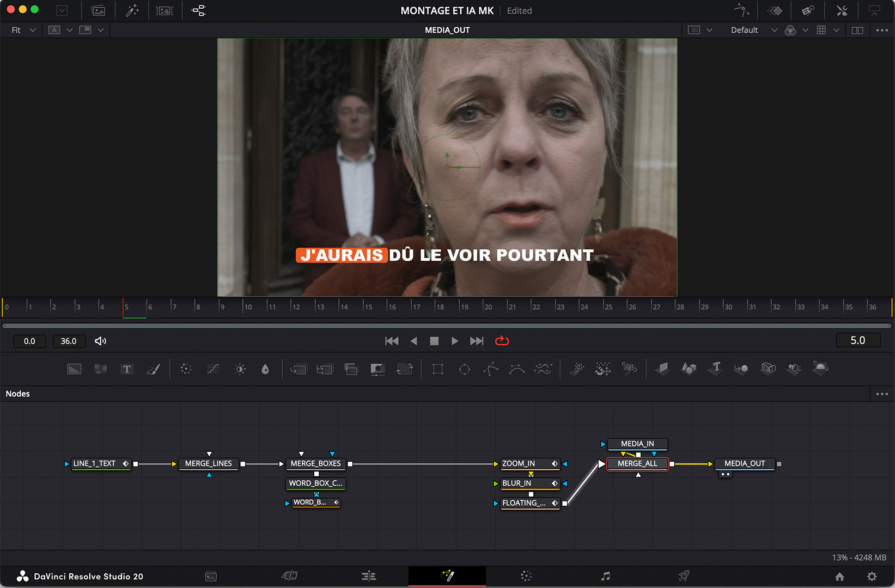Screen dimensions: 895x588
Task: Open the Effects Library magic wand panel
Action: (x=132, y=10)
